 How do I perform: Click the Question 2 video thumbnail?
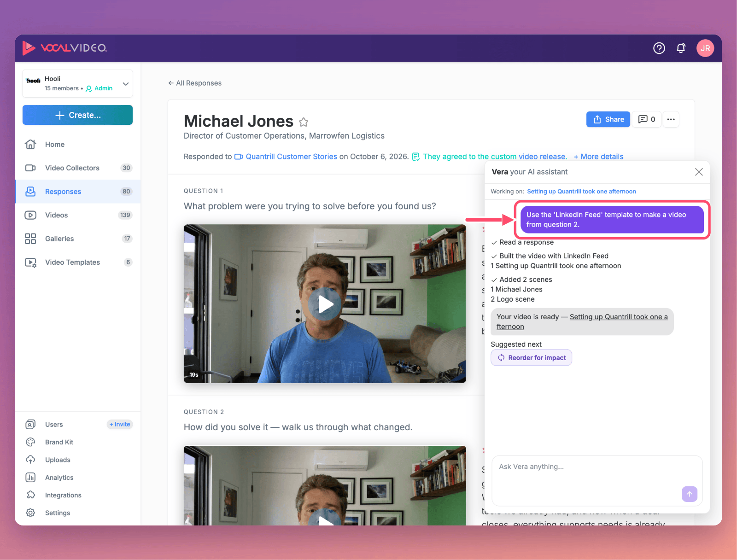325,485
